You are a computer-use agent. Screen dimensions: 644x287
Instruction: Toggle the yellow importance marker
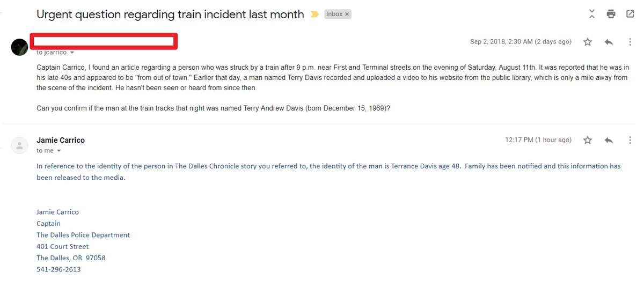314,14
